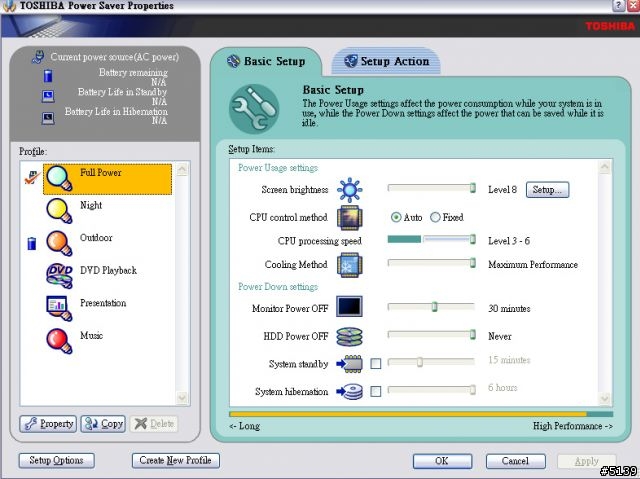Click Setup Items scroll down arrow
Image resolution: width=640 pixels, height=479 pixels.
click(604, 399)
